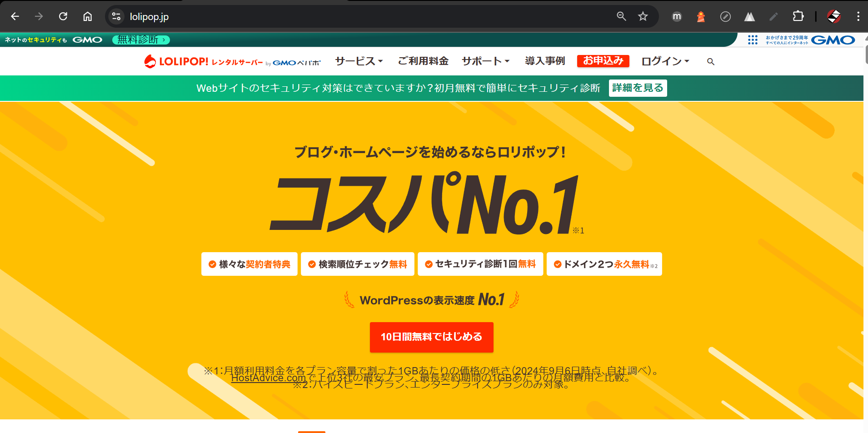
Task: Click the browser home icon
Action: 87,17
